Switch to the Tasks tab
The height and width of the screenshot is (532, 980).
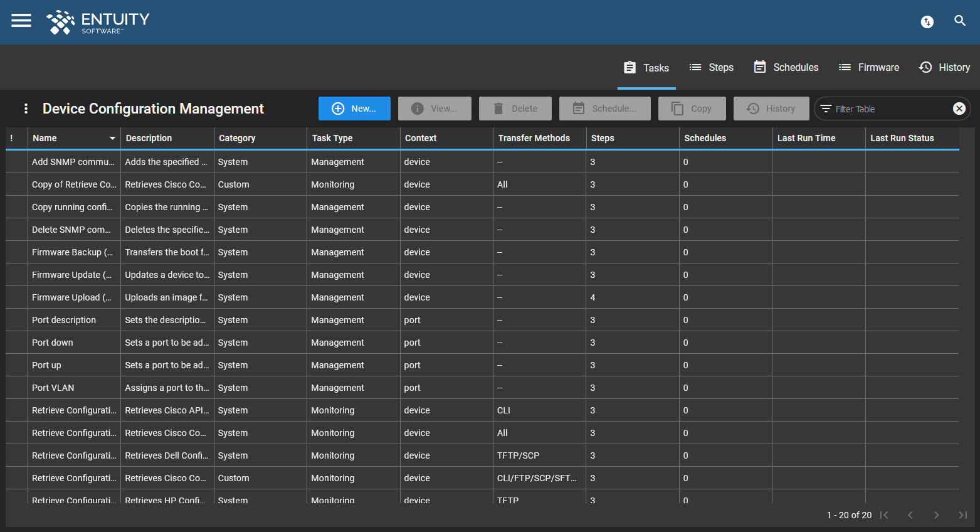646,67
